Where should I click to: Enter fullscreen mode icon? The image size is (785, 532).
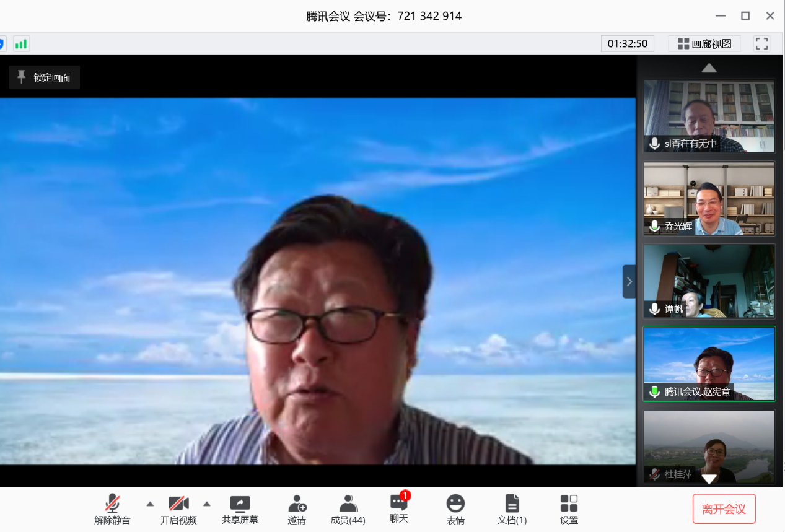click(x=761, y=43)
